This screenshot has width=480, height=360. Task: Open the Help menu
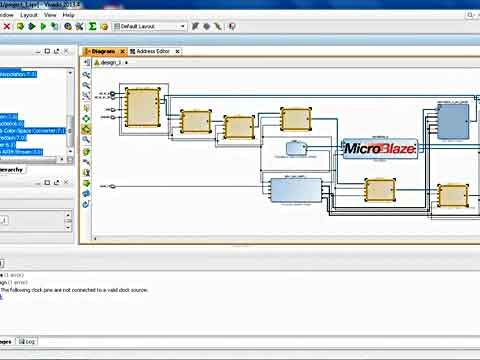68,15
